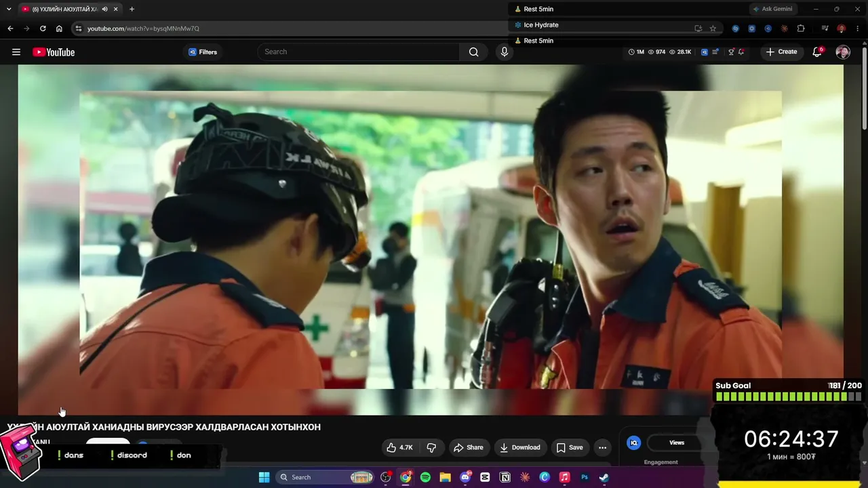Click the vidIQ trophy icon

pos(731,52)
